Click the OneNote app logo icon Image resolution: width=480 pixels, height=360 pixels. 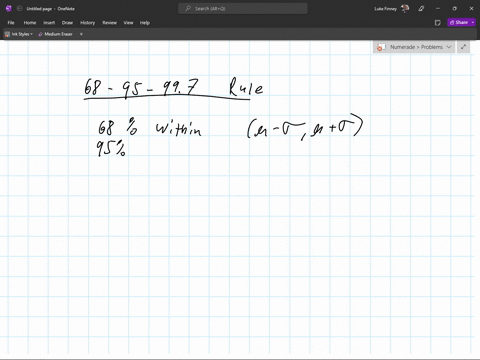[x=9, y=9]
